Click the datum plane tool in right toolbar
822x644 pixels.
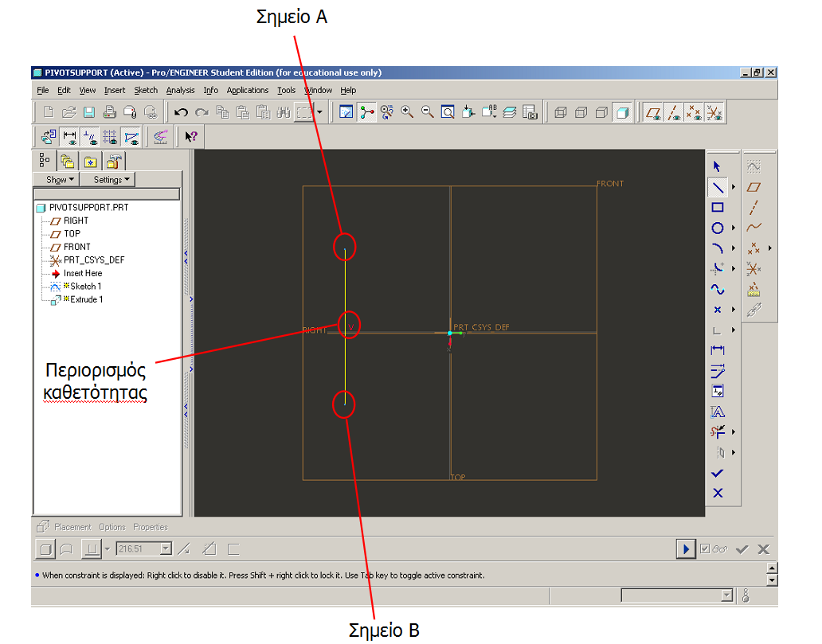pyautogui.click(x=753, y=187)
